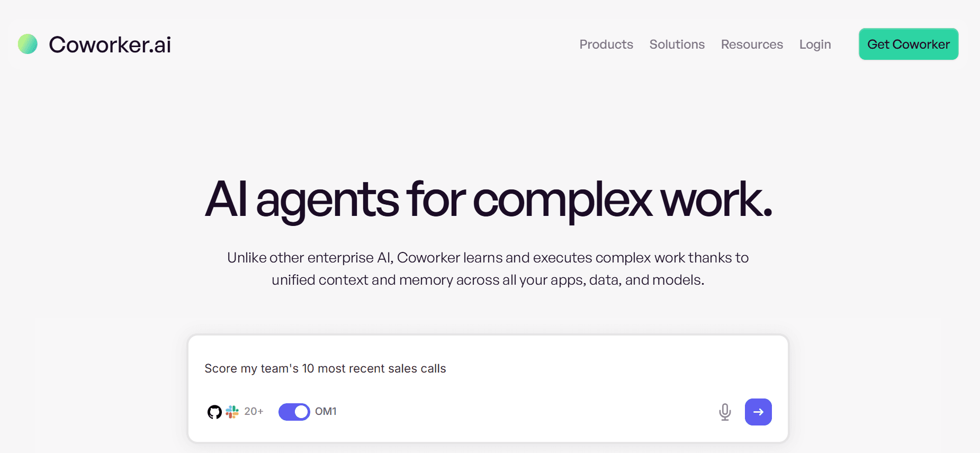Submit the prompt with the arrow button
This screenshot has height=453, width=980.
(758, 412)
